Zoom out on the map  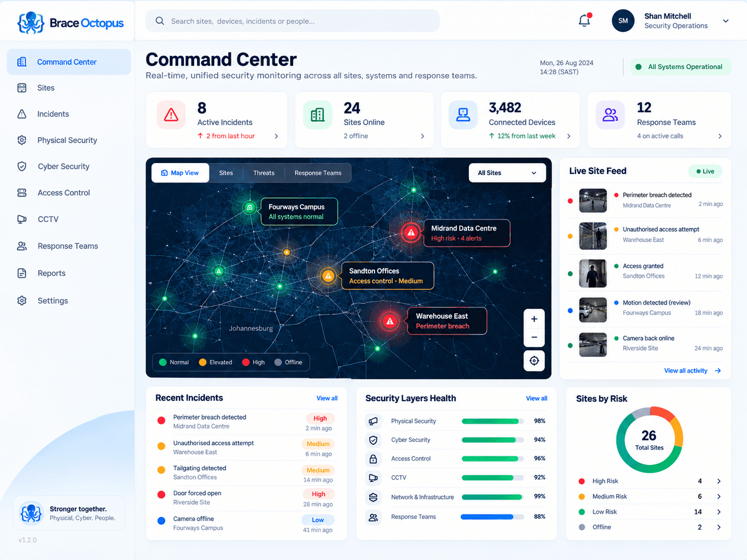click(x=534, y=337)
